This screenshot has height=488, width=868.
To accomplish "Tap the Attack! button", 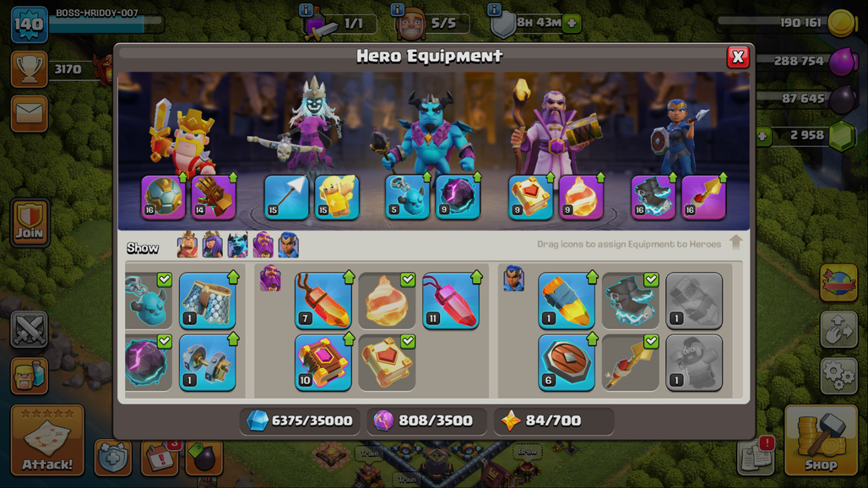I will [47, 440].
